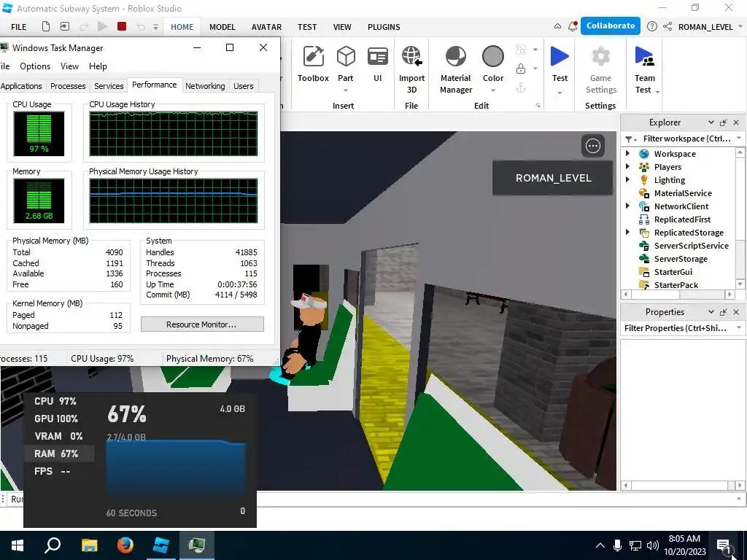Click the Resource Monitor button
747x560 pixels.
pyautogui.click(x=202, y=324)
